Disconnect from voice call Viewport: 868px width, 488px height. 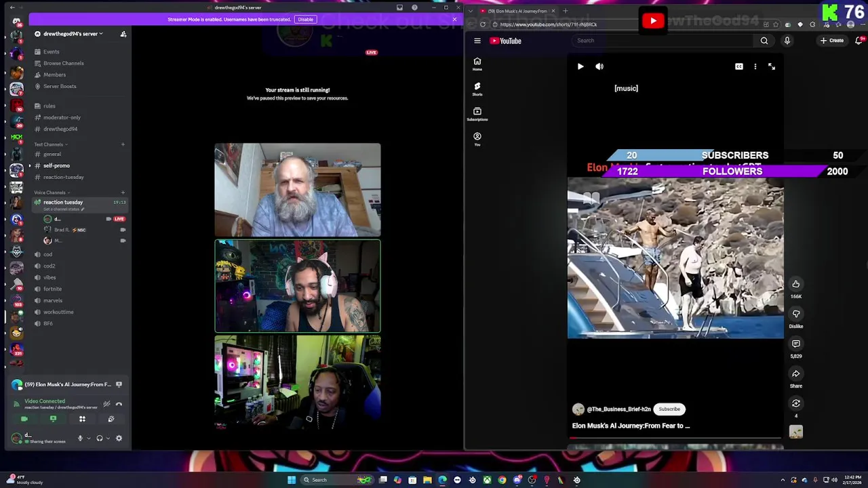click(x=119, y=404)
